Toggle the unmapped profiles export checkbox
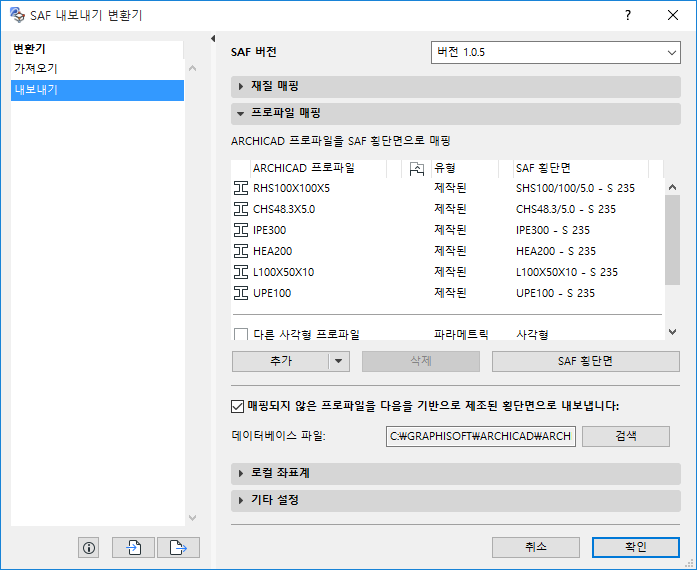The image size is (697, 570). pyautogui.click(x=237, y=406)
